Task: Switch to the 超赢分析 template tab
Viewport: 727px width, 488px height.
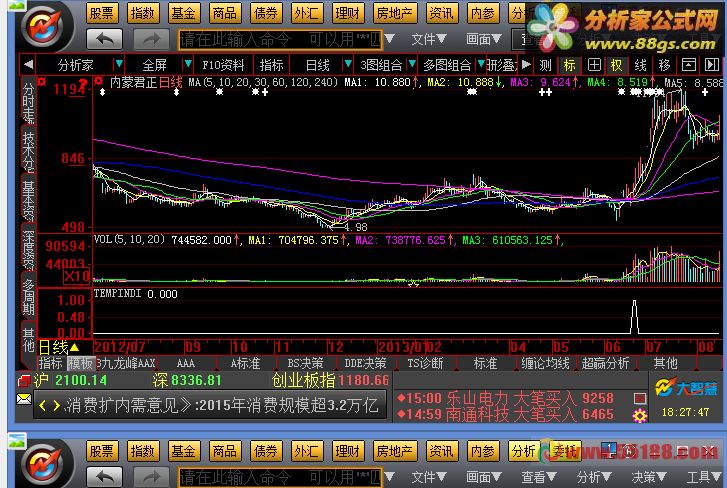Action: pos(605,363)
